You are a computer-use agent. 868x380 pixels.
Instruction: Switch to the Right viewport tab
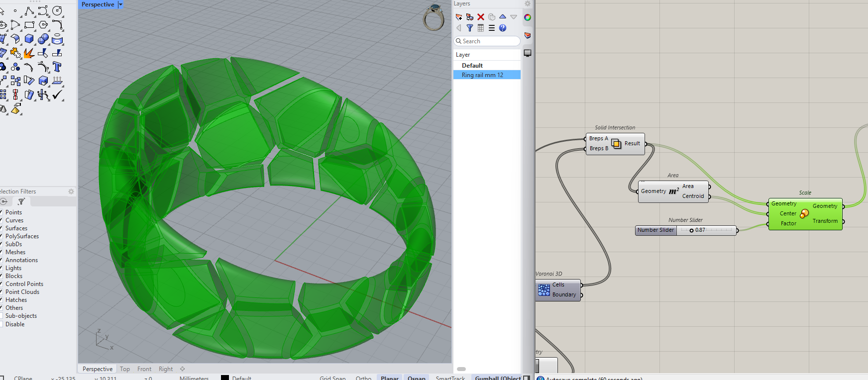pos(166,369)
